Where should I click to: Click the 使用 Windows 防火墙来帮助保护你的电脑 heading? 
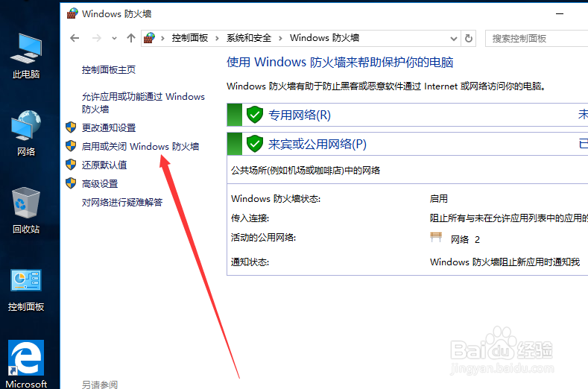pyautogui.click(x=340, y=63)
